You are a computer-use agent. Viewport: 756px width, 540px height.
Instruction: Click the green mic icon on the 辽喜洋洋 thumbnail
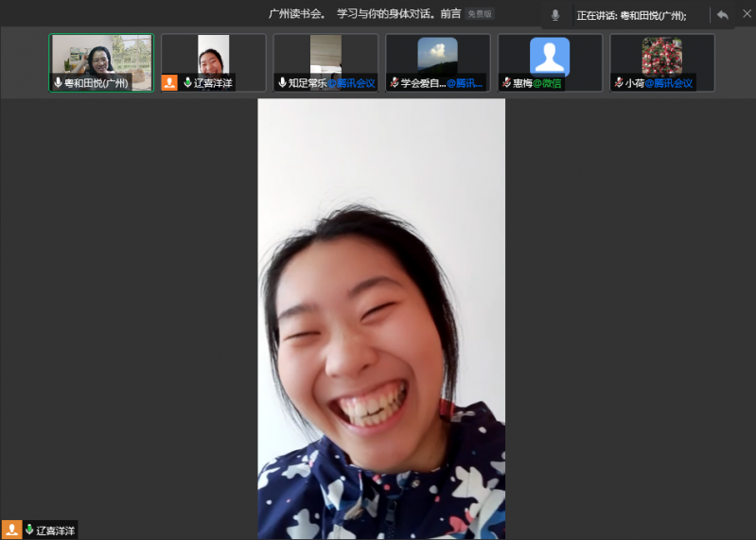pyautogui.click(x=186, y=83)
